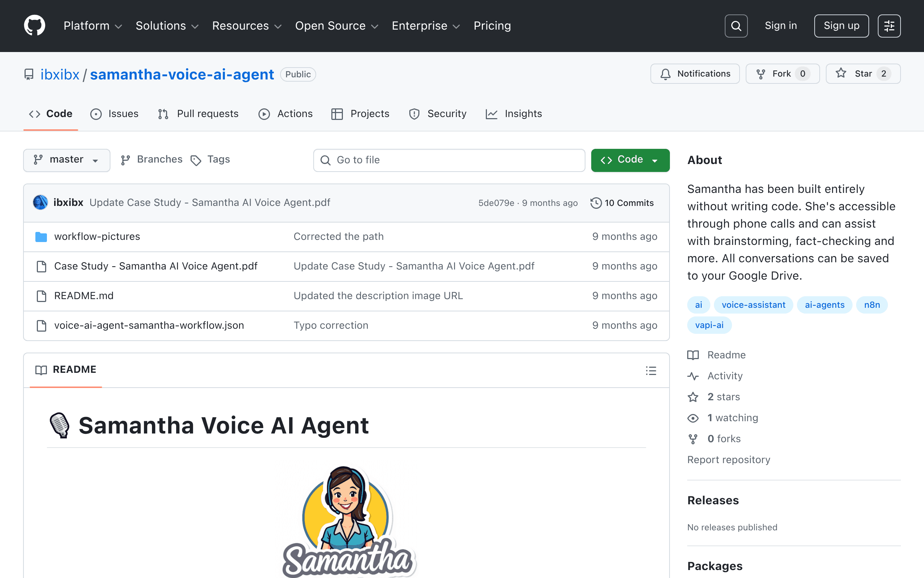
Task: Select the README tab in the file viewer
Action: (x=66, y=370)
